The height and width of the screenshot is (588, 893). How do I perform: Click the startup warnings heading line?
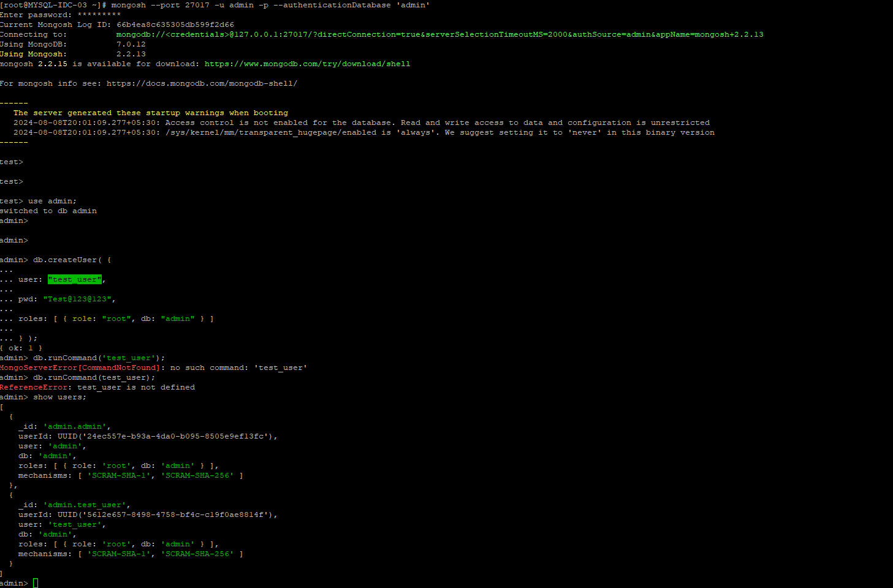151,113
